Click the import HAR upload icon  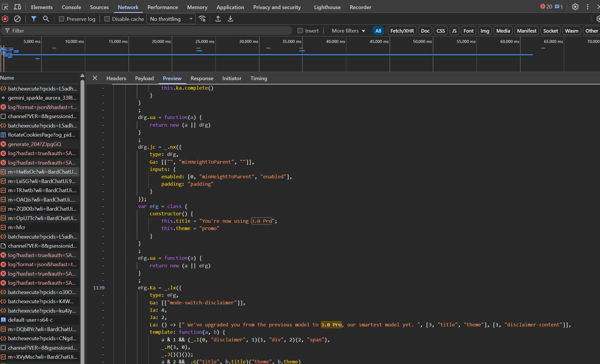click(218, 19)
